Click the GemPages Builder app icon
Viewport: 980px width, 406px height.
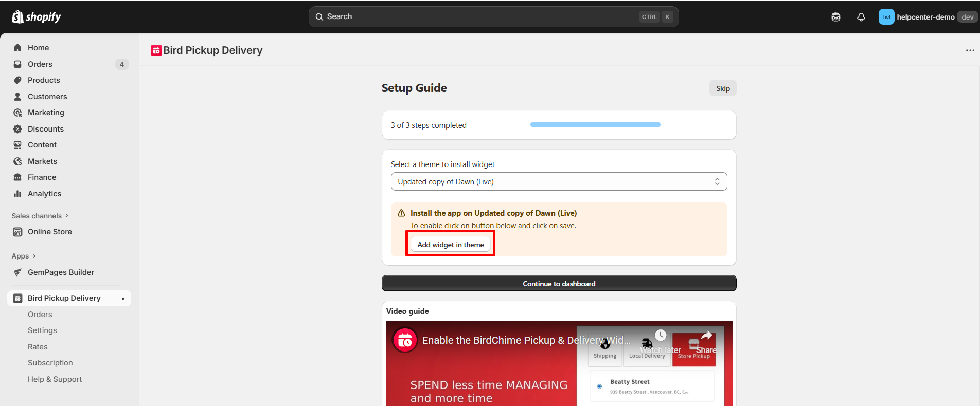pyautogui.click(x=17, y=272)
